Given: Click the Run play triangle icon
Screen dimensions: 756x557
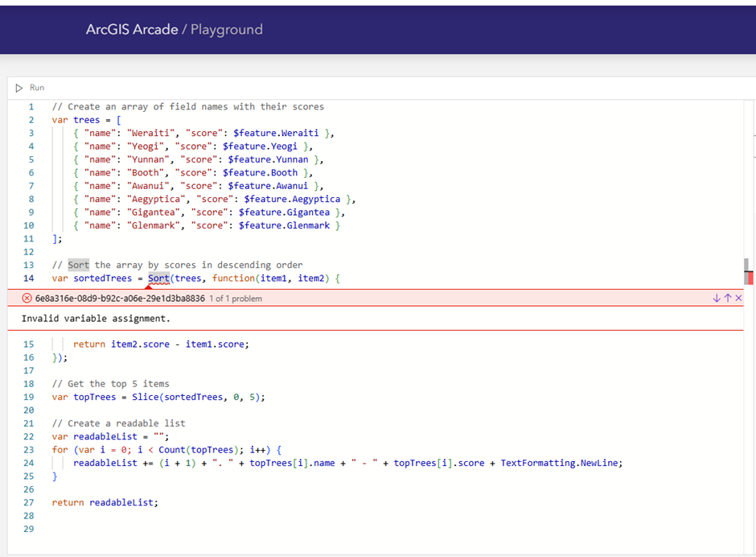Looking at the screenshot, I should point(18,88).
